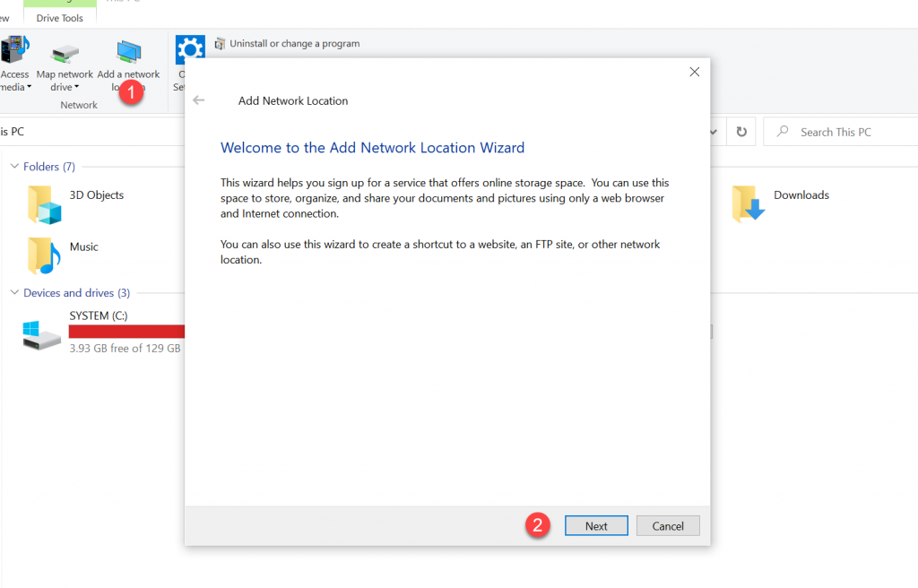Screen dimensions: 918x588
Task: Collapse the Devices and drives section
Action: click(x=13, y=292)
